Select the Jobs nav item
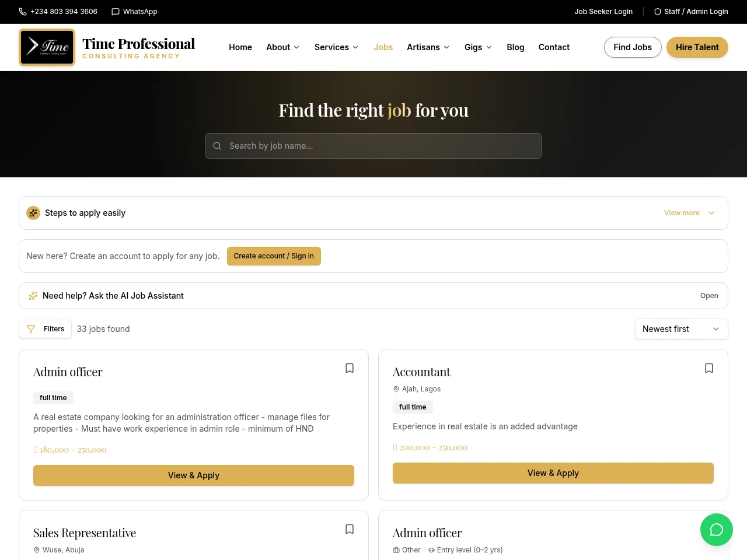The image size is (747, 560). (383, 47)
